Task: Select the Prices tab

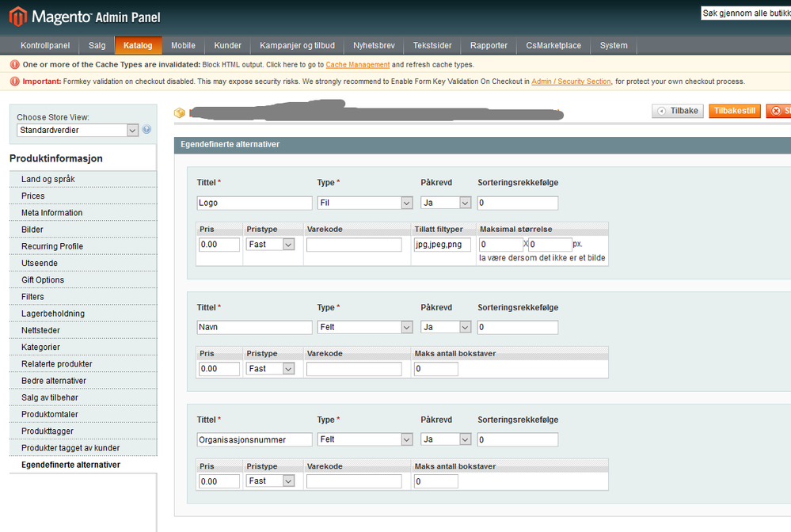Action: pyautogui.click(x=83, y=196)
